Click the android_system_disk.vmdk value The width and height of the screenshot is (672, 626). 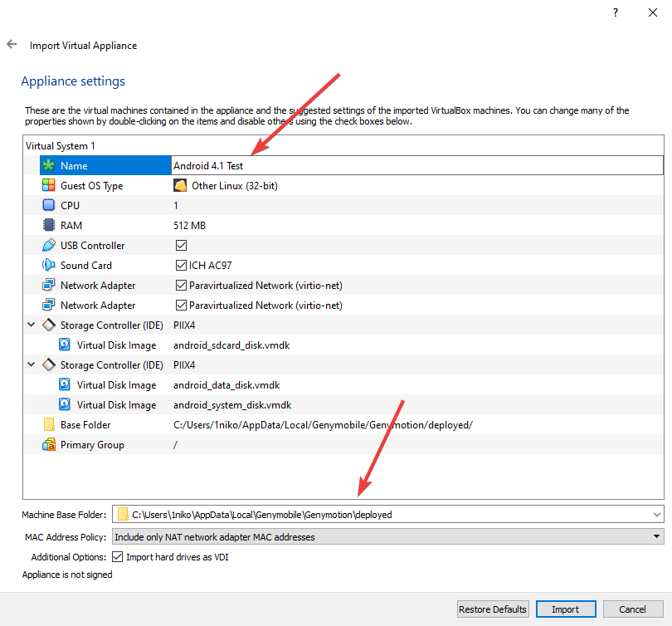click(232, 405)
